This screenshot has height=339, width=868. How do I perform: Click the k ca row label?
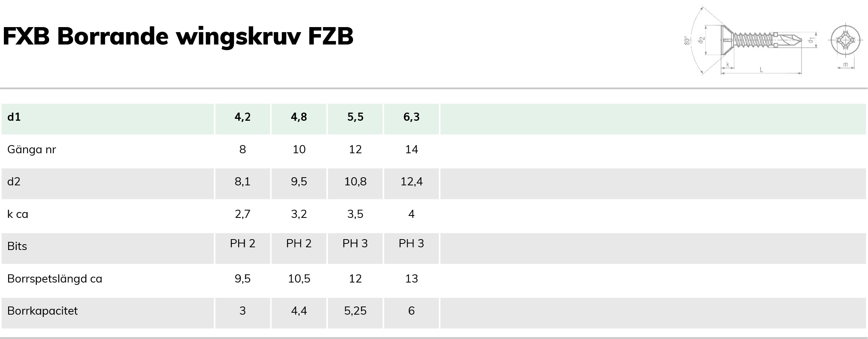[18, 214]
